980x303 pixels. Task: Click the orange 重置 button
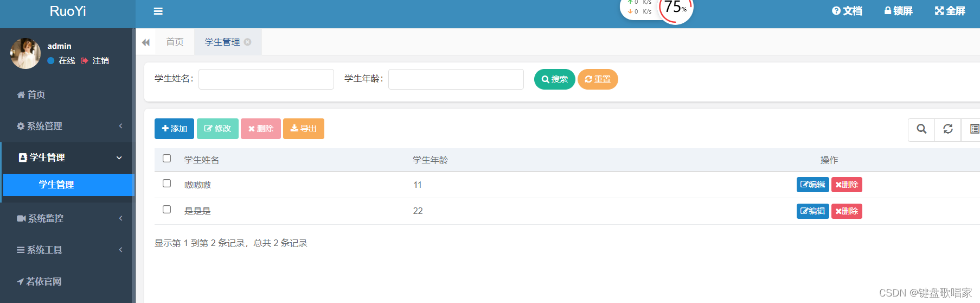(x=598, y=79)
